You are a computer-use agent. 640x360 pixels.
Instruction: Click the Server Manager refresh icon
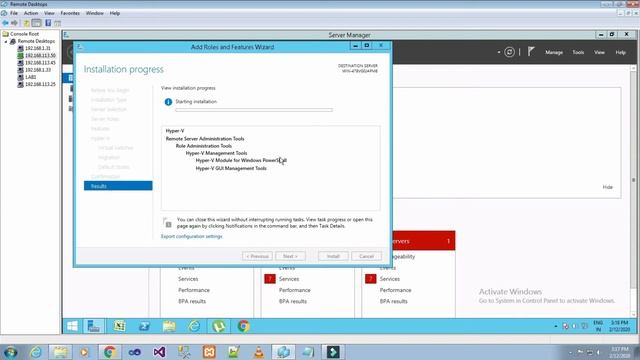click(509, 52)
